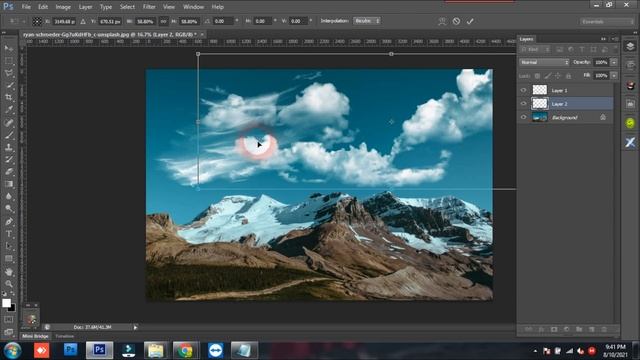This screenshot has width=640, height=360.
Task: Click the Layer 2 thumbnail
Action: pos(540,103)
